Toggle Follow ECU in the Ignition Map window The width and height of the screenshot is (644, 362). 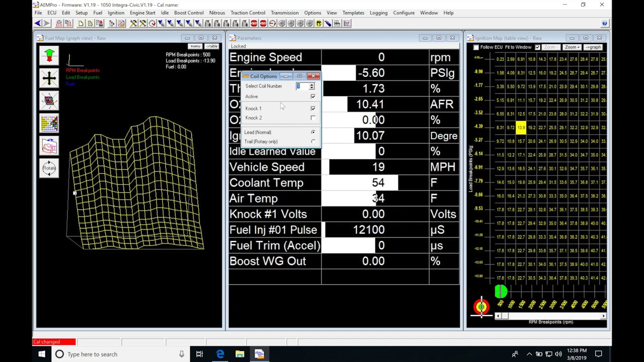pyautogui.click(x=475, y=47)
